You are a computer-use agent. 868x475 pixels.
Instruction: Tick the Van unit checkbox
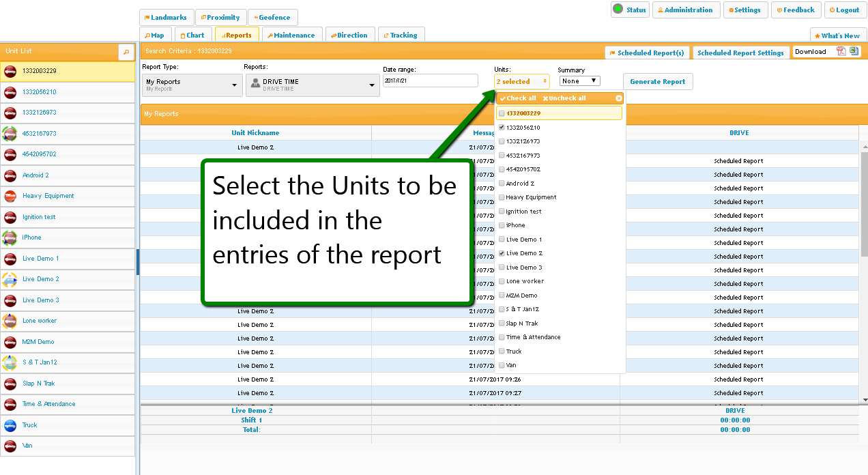point(502,366)
